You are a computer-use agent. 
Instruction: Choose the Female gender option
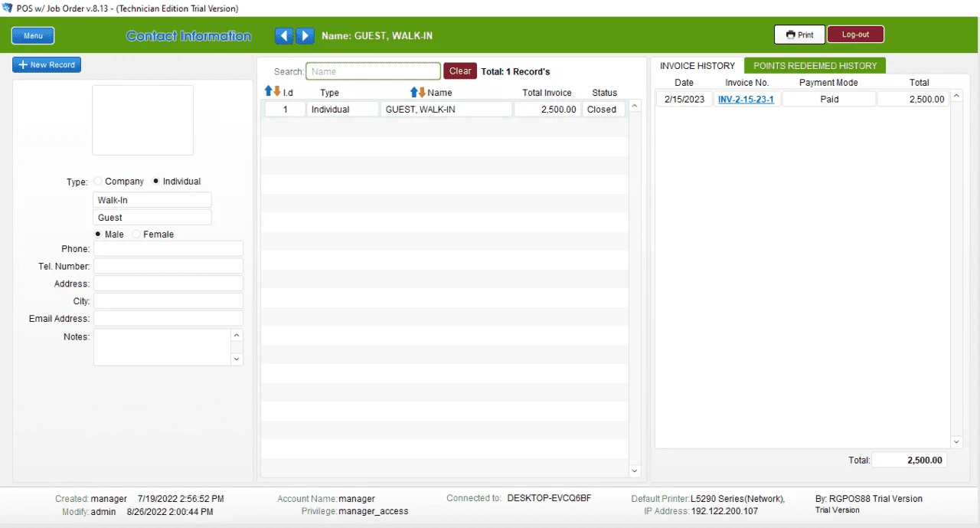tap(136, 234)
